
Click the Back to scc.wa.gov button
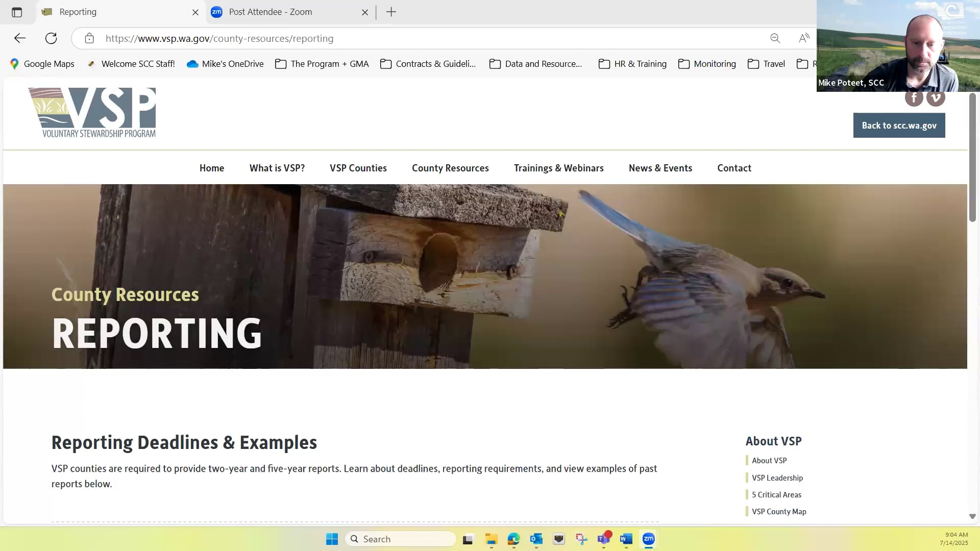pyautogui.click(x=899, y=125)
